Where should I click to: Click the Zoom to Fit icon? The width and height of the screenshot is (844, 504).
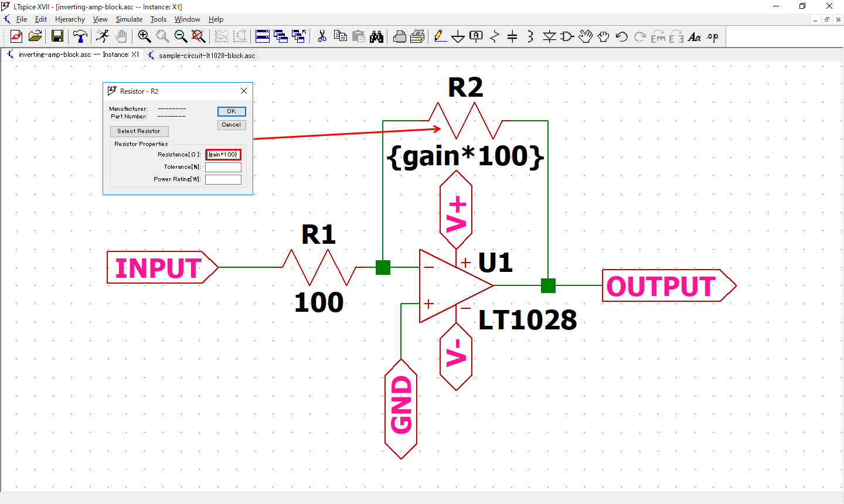coord(199,36)
